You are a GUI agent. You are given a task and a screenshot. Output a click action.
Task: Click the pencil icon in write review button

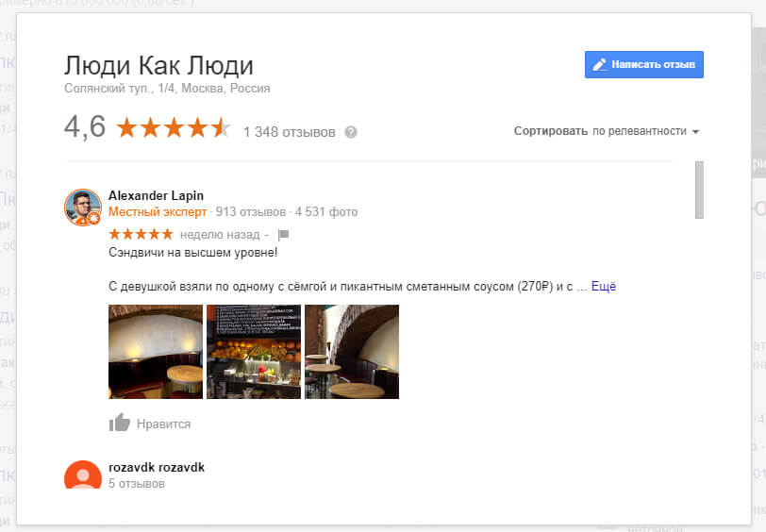tap(599, 64)
